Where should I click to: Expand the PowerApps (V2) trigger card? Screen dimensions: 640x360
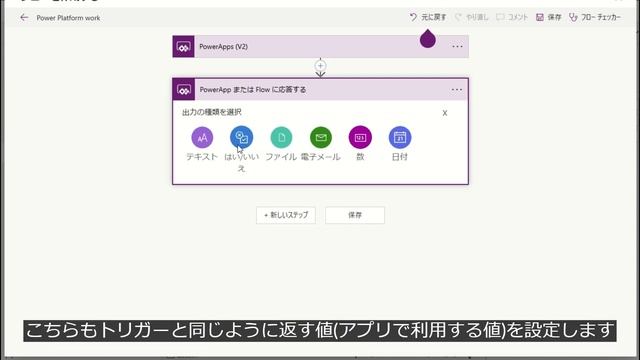[x=320, y=47]
